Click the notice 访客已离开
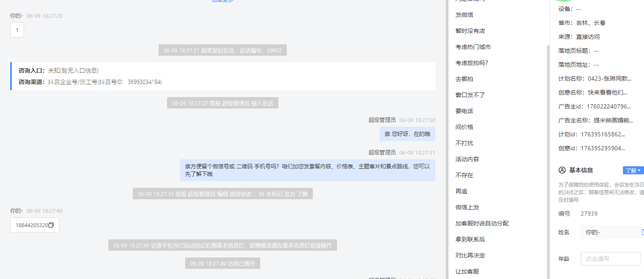 (x=223, y=263)
